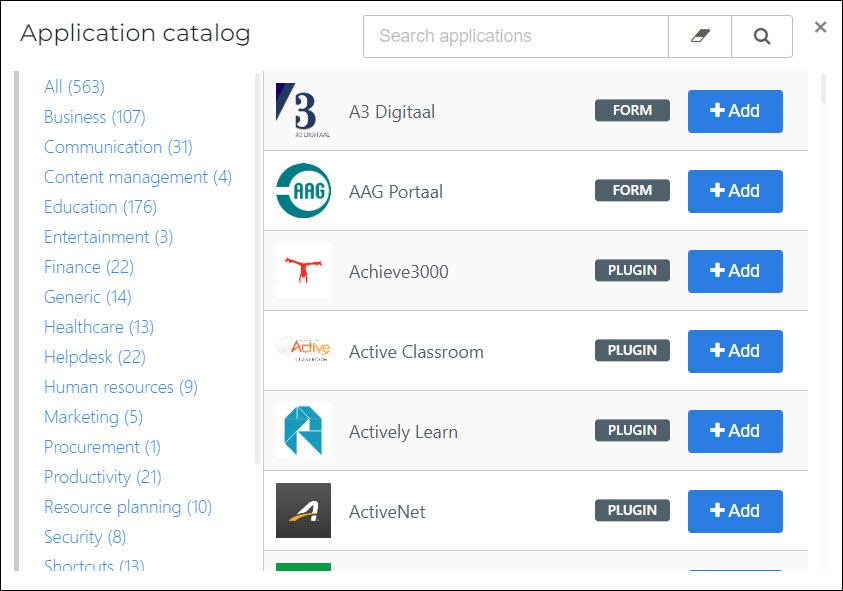Click the AAG Portaal name text

click(x=396, y=192)
